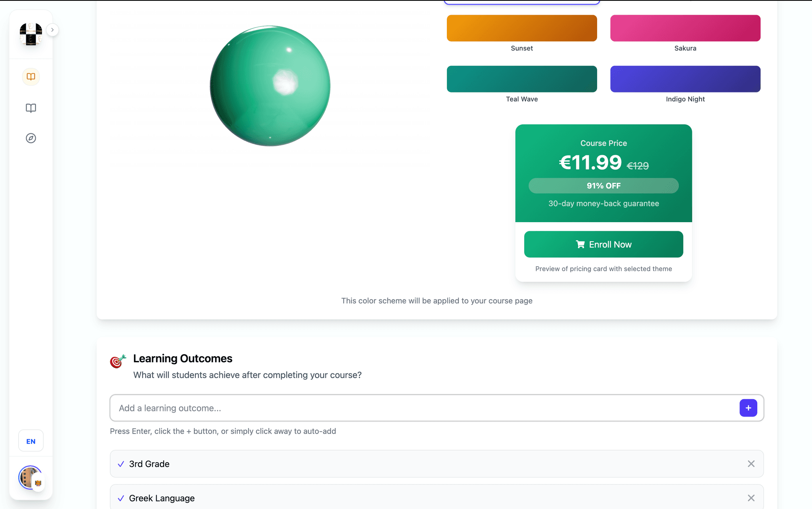
Task: Click the 91% OFF discount badge
Action: click(603, 186)
